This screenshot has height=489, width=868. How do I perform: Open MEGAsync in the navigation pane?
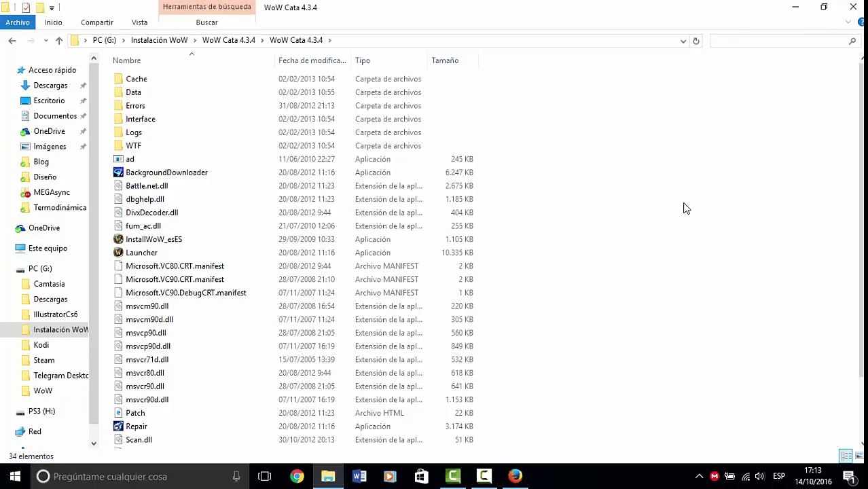point(52,192)
